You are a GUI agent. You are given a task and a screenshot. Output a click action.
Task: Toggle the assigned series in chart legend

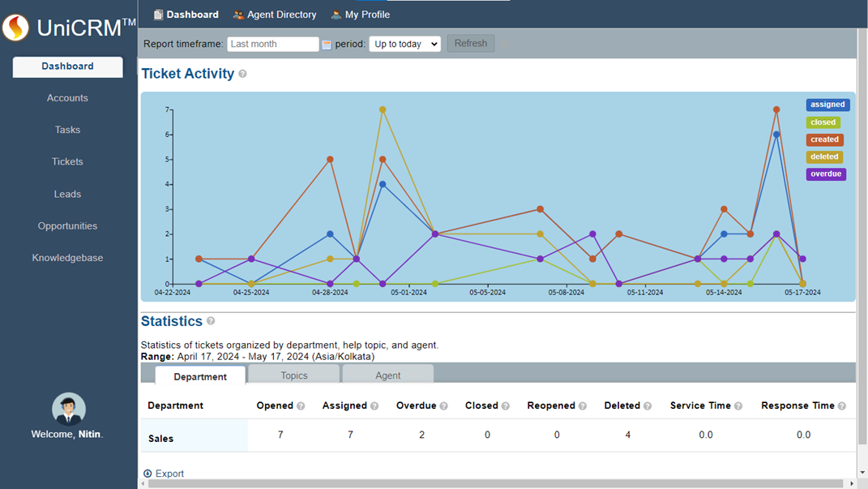[x=827, y=105]
